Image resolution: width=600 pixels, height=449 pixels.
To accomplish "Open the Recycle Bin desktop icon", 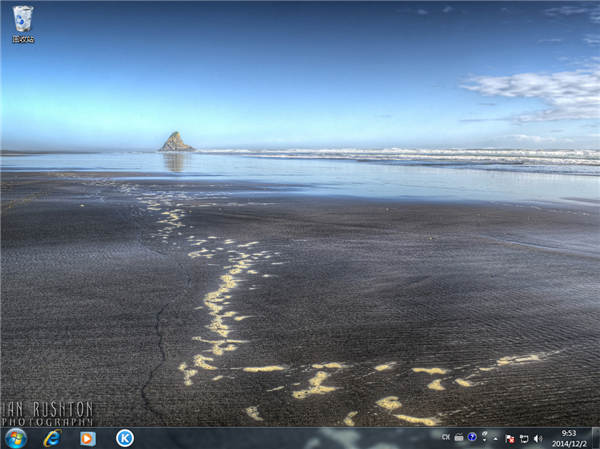I will [23, 24].
